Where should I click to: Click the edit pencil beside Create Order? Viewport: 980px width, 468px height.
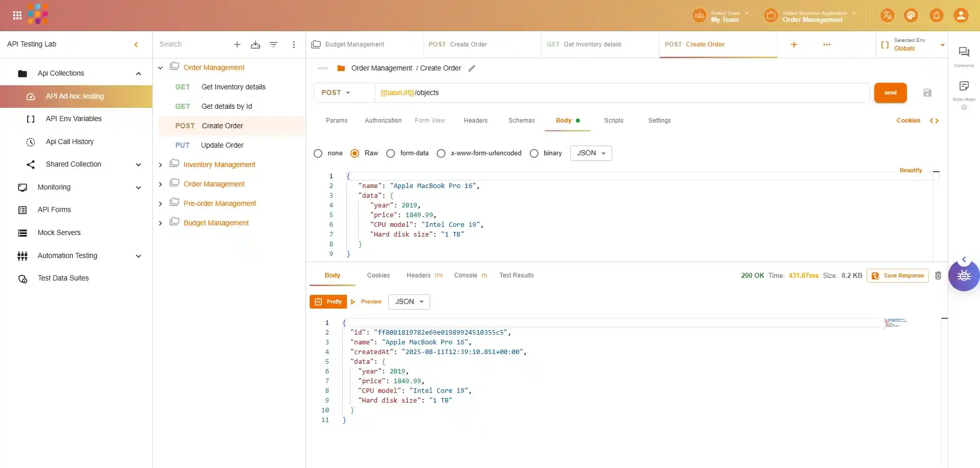point(472,68)
